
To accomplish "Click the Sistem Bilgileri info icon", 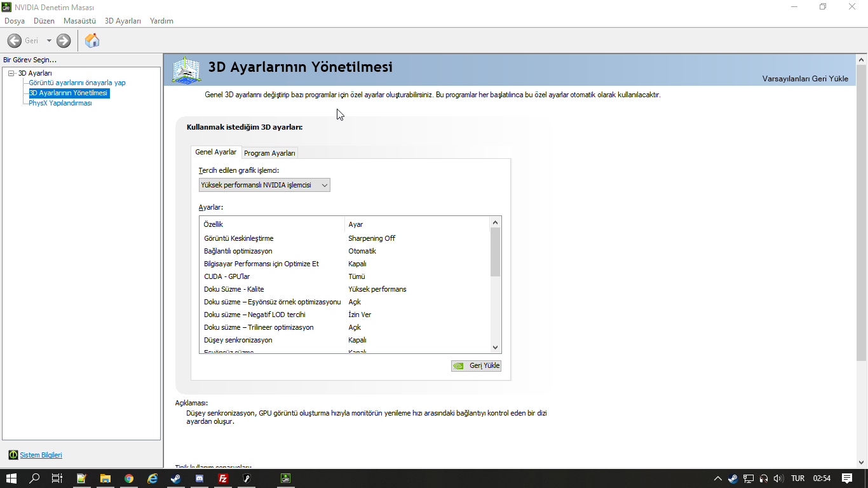I will coord(13,455).
